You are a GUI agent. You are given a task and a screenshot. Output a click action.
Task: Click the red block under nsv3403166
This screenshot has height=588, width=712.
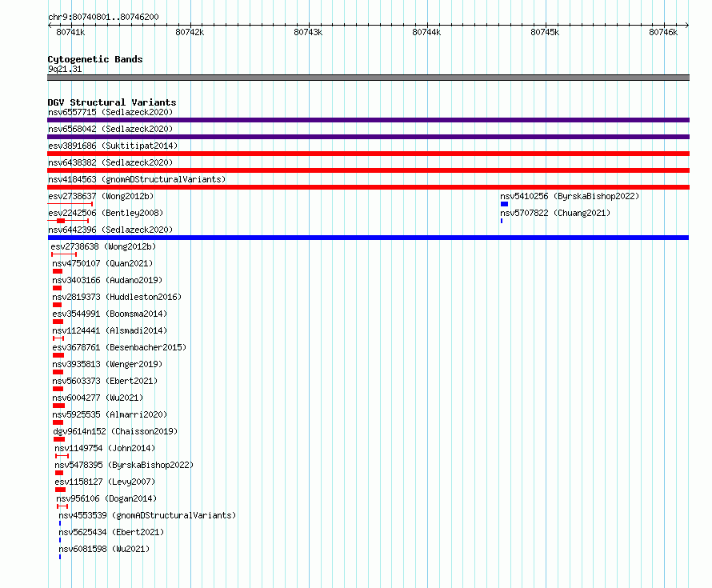click(x=58, y=288)
